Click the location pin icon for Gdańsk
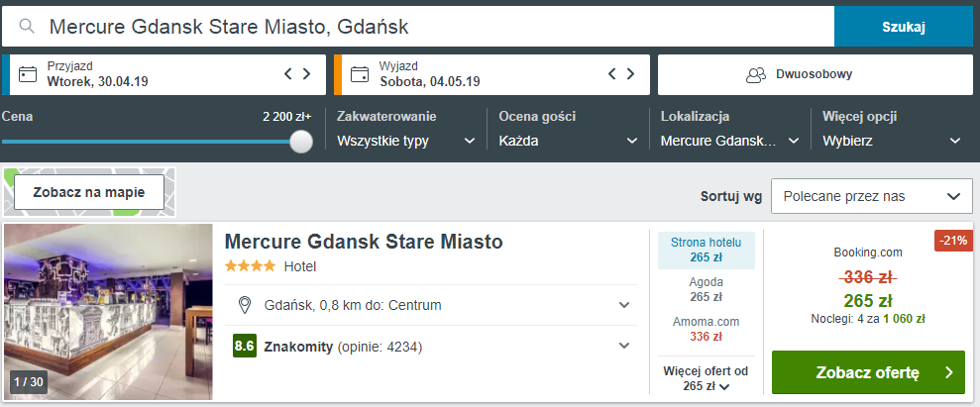The width and height of the screenshot is (980, 407). 245,305
